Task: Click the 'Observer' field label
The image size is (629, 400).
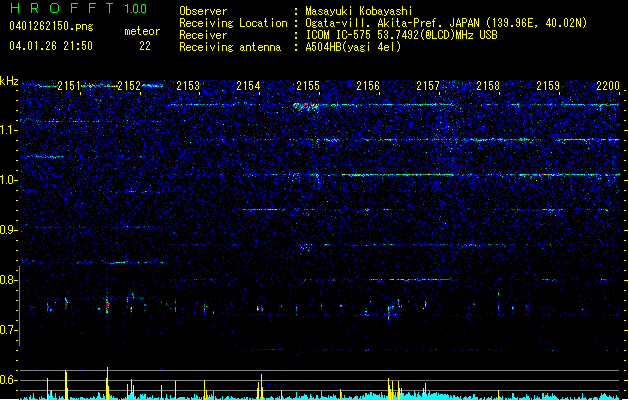Action: tap(203, 11)
